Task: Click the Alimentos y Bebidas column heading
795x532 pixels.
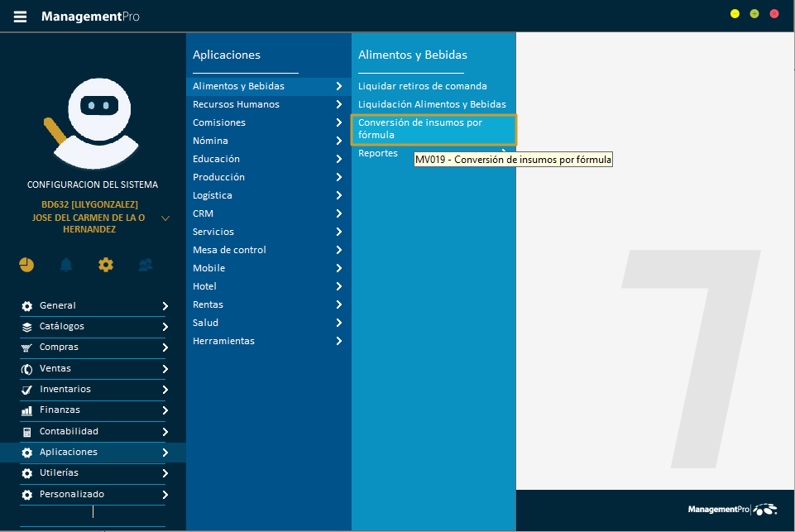Action: point(413,55)
